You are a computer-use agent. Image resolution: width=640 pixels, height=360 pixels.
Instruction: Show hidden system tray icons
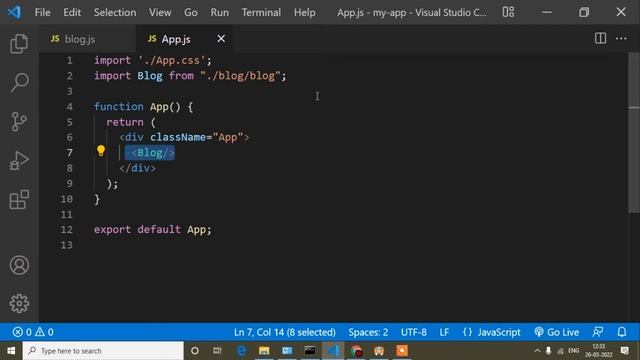tap(537, 351)
